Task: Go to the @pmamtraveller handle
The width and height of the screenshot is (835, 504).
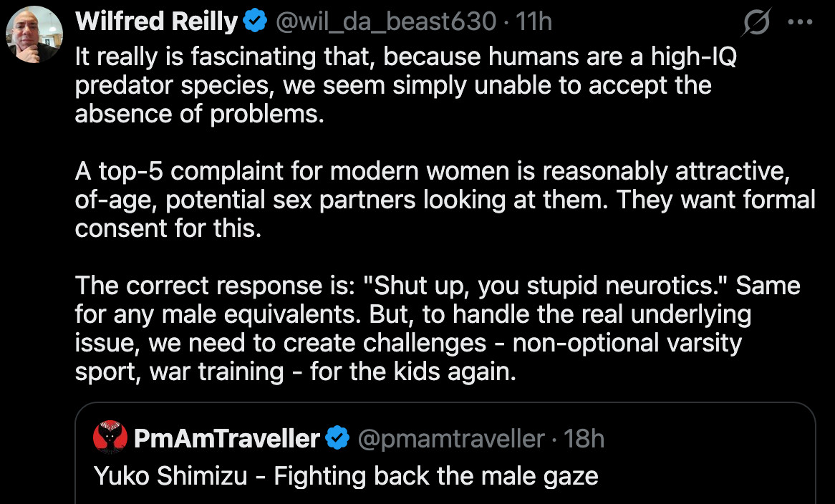Action: tap(450, 438)
